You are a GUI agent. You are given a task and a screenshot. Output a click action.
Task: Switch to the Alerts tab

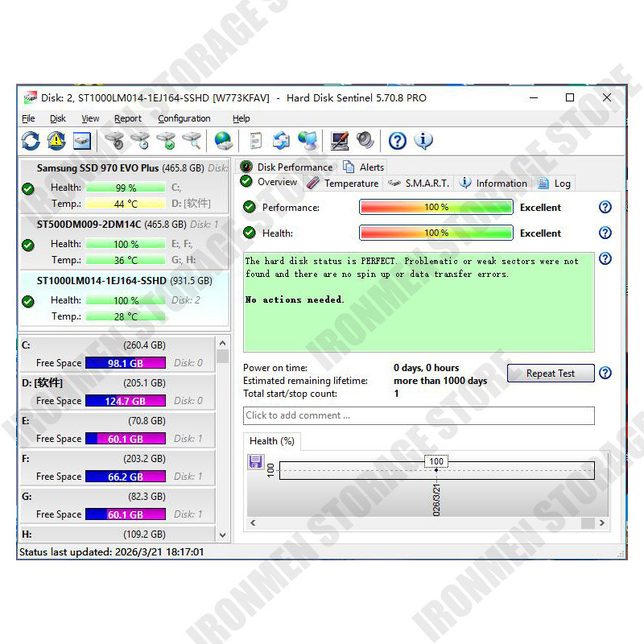coord(364,167)
